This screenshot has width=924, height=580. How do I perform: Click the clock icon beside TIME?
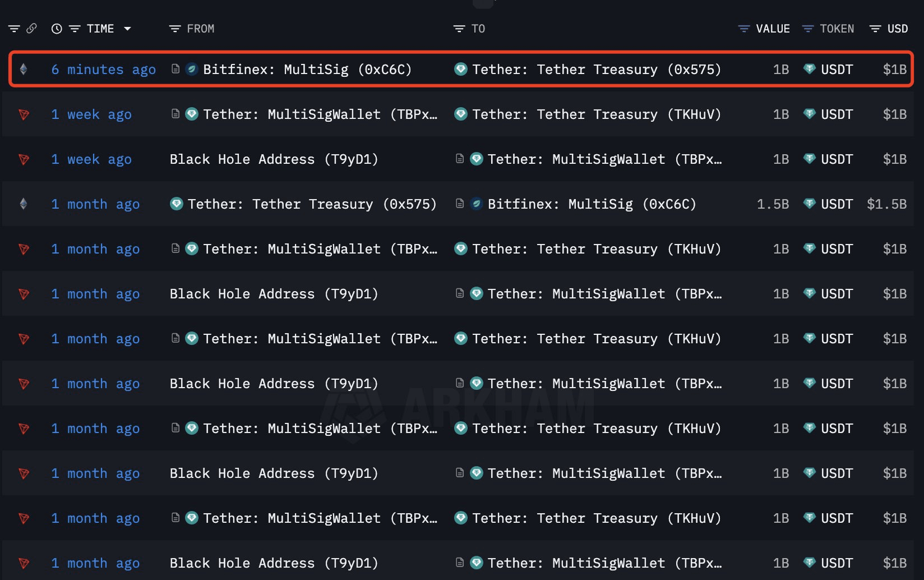click(57, 29)
